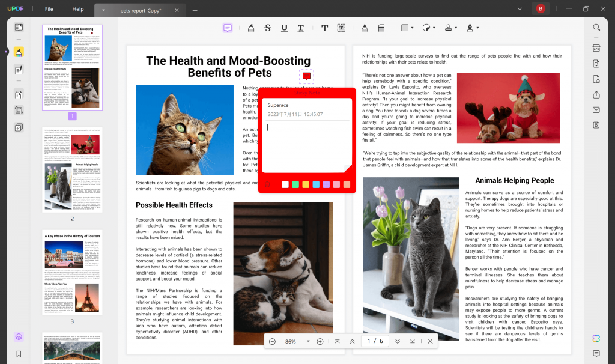Open the tab list dropdown arrow left of tab name
The image size is (615, 364).
click(103, 10)
